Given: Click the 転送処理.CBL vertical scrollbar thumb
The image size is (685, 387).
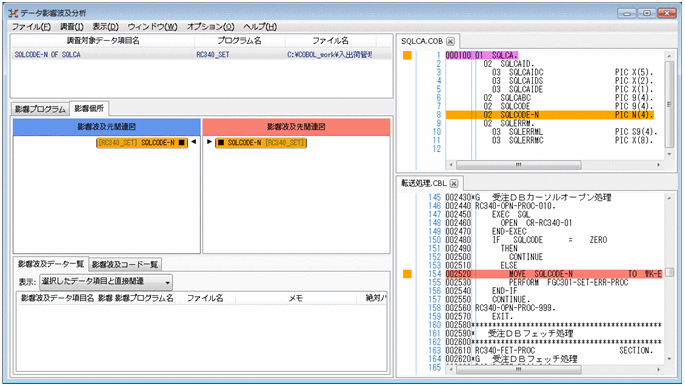Looking at the screenshot, I should (x=669, y=272).
